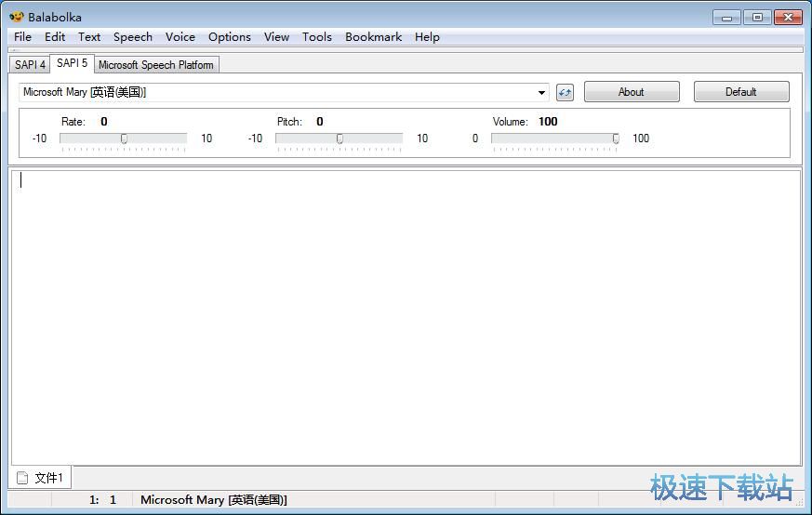
Task: Open the Bookmark menu
Action: 373,37
